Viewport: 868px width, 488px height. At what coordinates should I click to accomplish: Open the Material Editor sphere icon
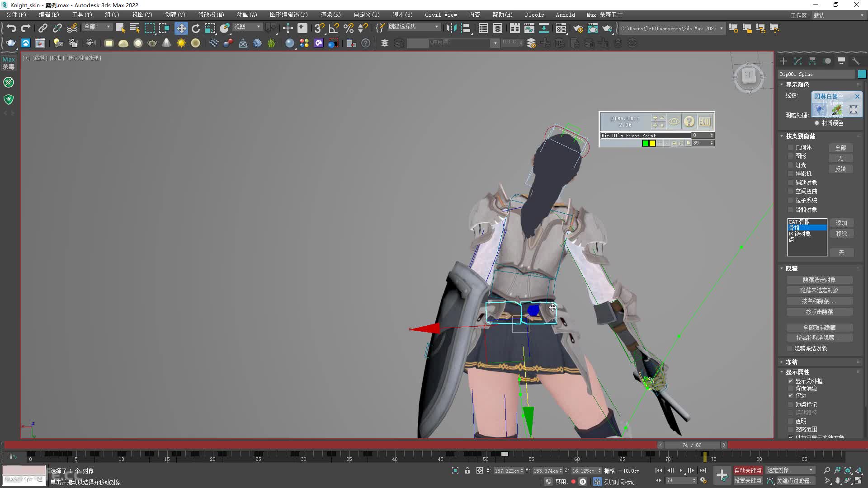561,28
